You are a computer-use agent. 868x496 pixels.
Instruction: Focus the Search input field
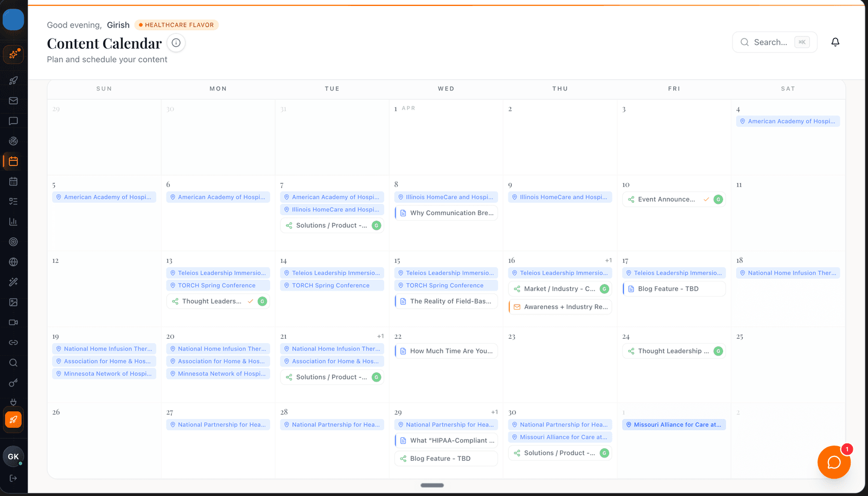(775, 42)
